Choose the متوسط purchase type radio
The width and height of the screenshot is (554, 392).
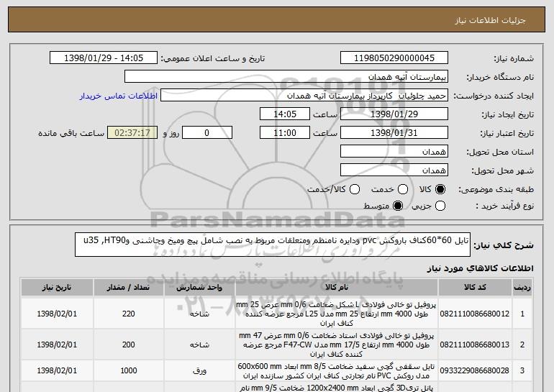click(398, 206)
